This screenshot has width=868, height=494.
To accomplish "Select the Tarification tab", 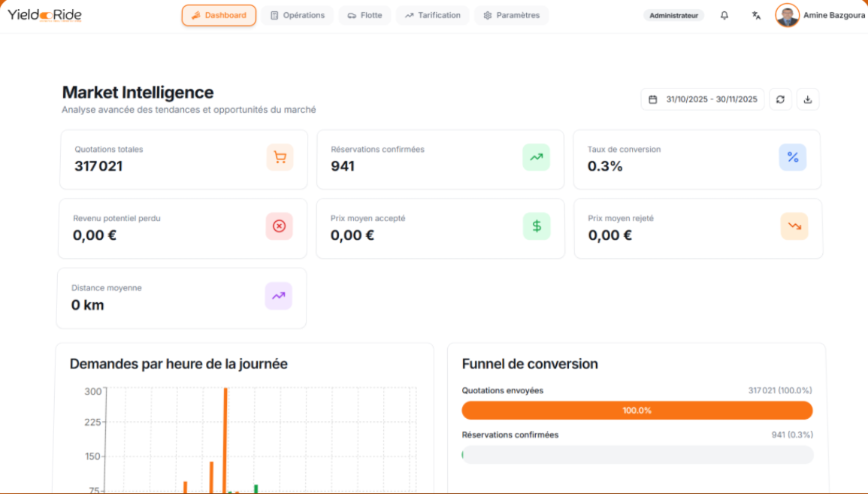I will (432, 15).
